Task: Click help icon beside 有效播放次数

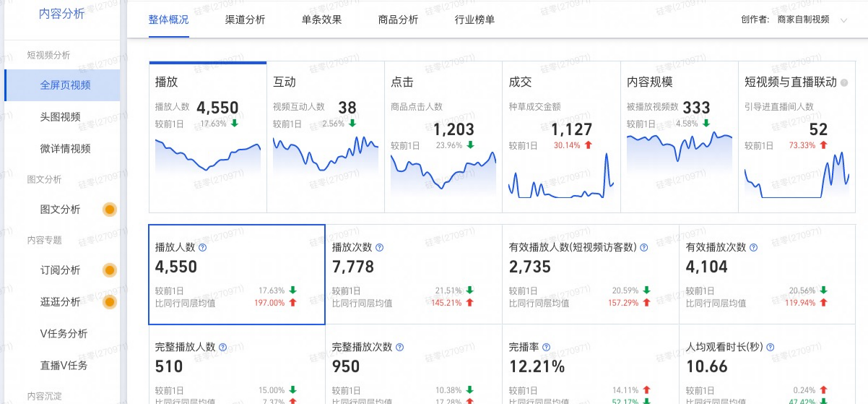Action: click(753, 247)
